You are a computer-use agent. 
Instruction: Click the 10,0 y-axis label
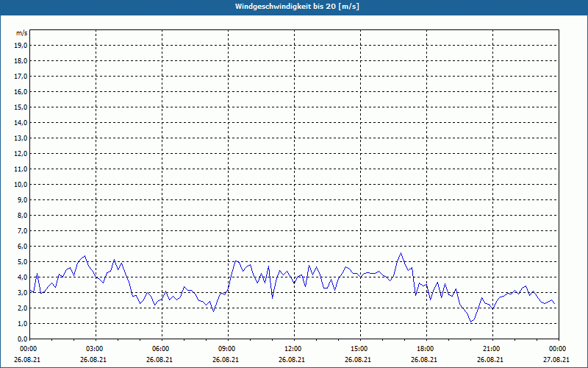21,185
